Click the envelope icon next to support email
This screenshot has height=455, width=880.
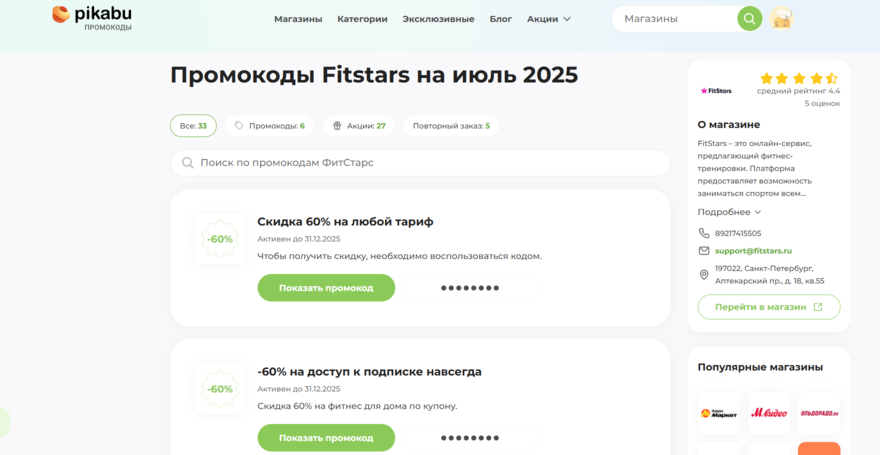click(x=704, y=251)
